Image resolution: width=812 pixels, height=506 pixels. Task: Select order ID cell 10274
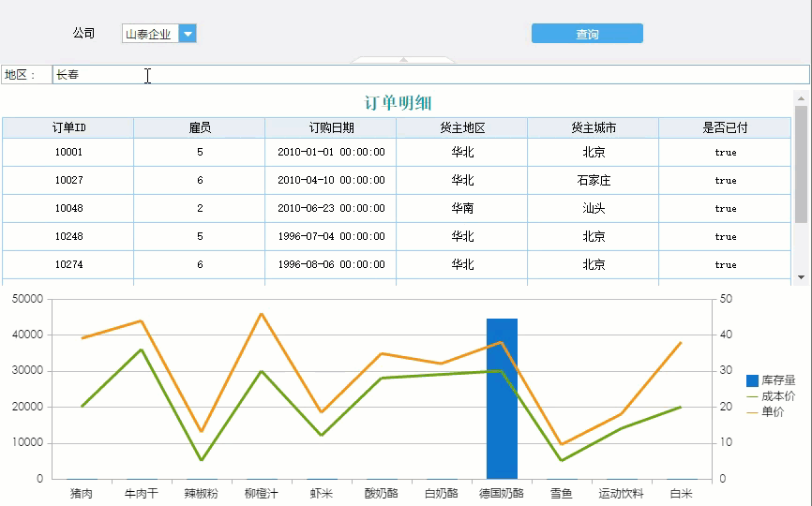pos(68,264)
